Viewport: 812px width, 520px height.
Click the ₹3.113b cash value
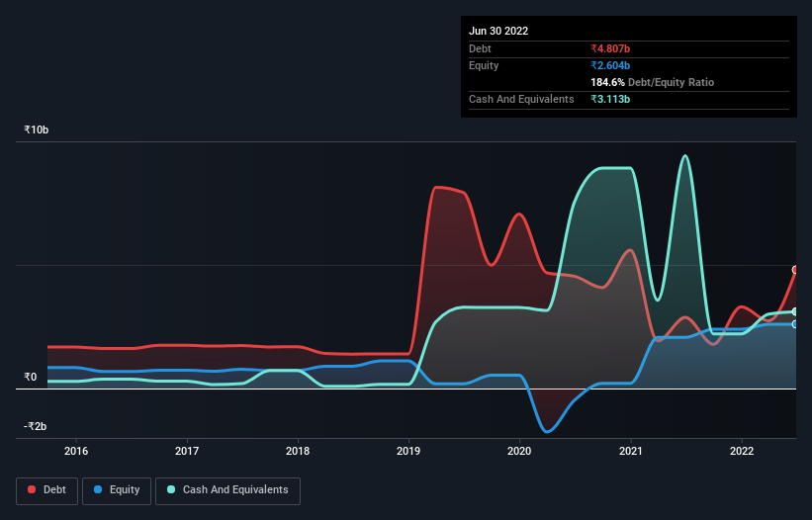click(x=610, y=99)
